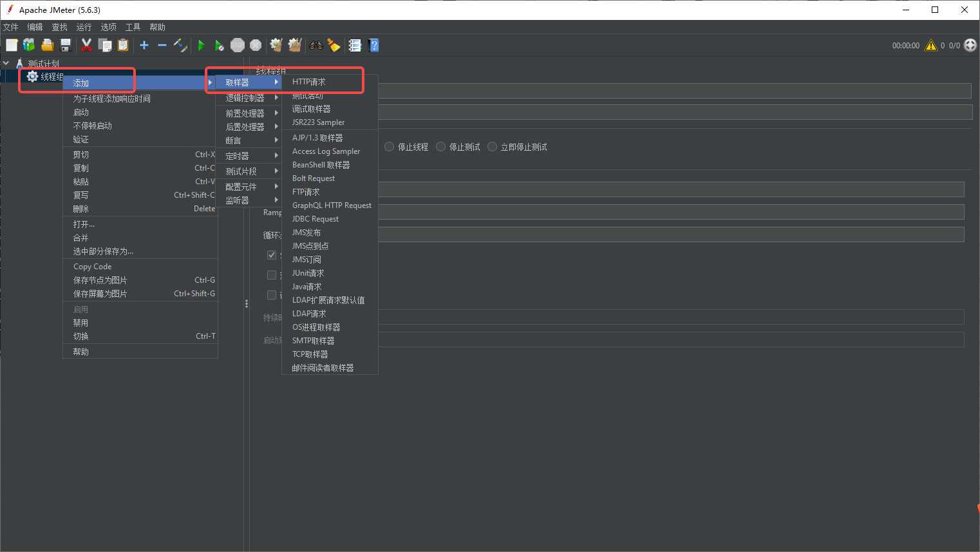Screen dimensions: 980x552
Task: Clear all results with double gear-broom icon
Action: (x=295, y=45)
